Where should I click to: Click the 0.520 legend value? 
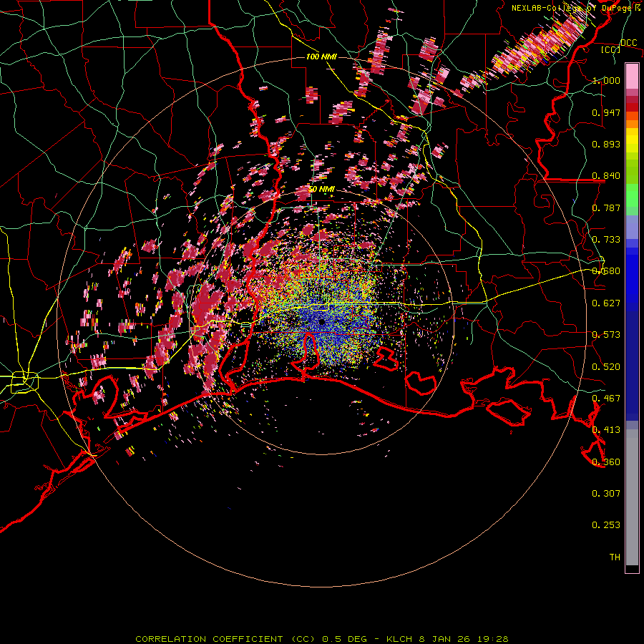(606, 367)
